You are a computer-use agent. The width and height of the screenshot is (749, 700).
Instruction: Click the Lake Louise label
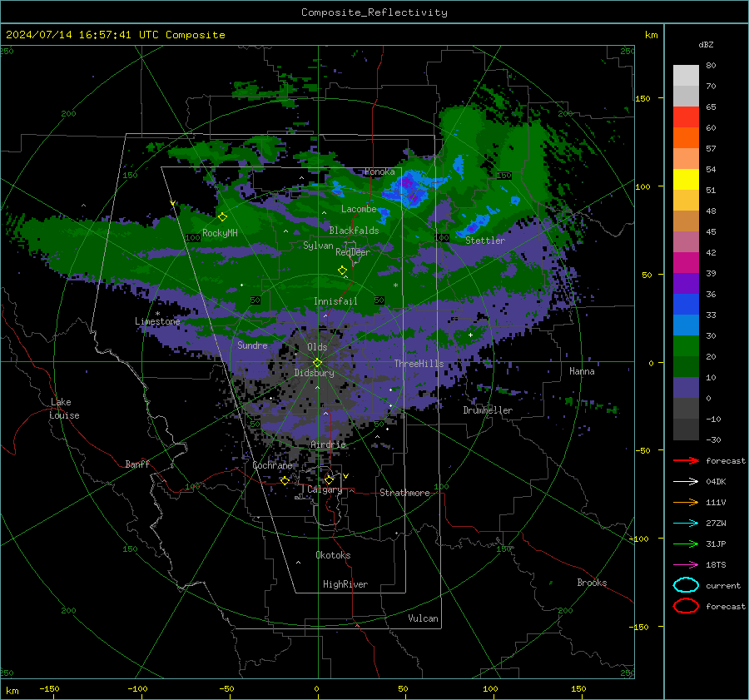64,409
